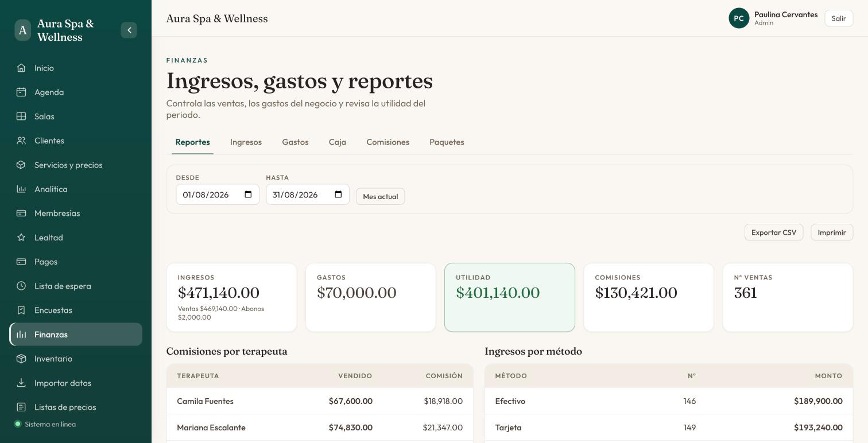Open the Caja tab
868x443 pixels.
(338, 142)
